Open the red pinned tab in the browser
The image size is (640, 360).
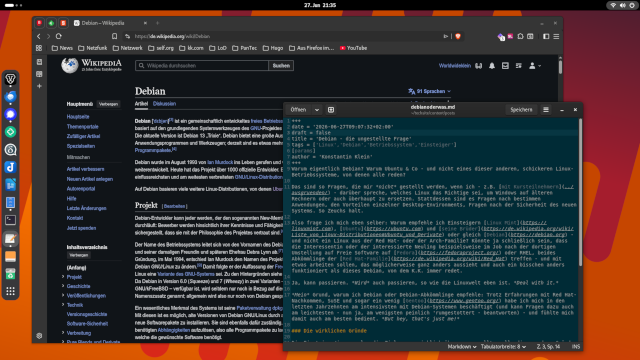point(39,23)
